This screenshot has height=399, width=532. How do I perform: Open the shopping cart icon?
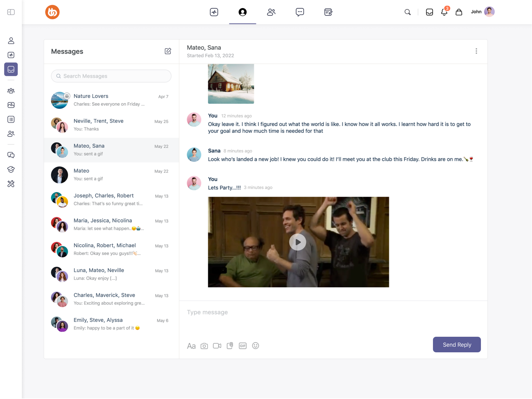click(459, 12)
